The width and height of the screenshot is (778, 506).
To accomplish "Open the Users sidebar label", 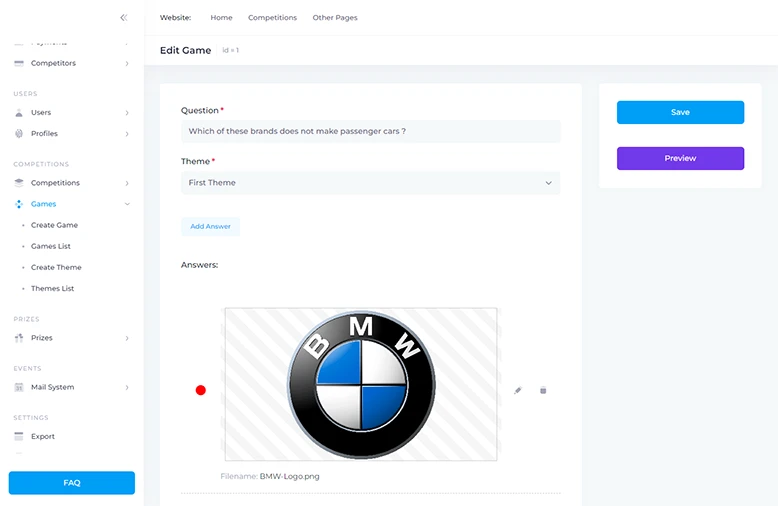I will point(41,113).
